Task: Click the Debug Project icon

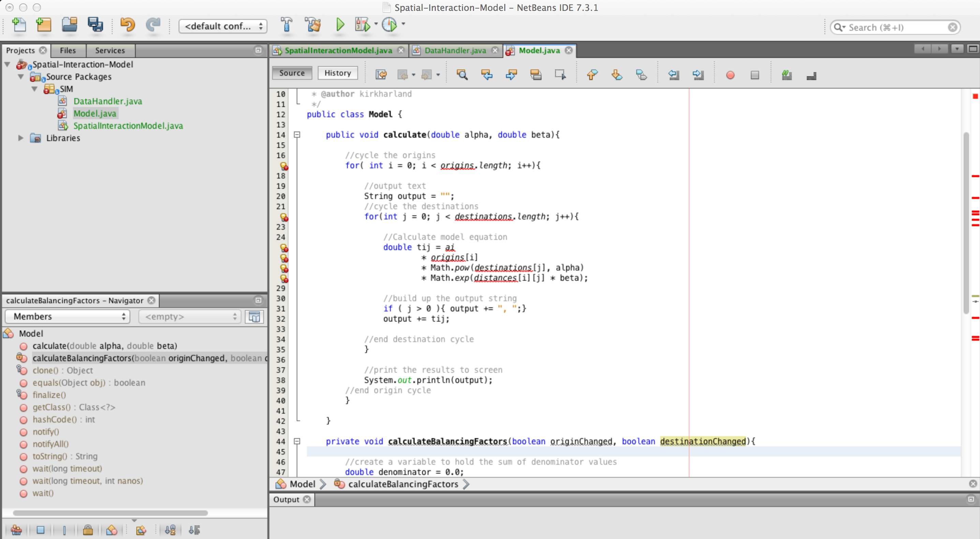Action: 362,25
